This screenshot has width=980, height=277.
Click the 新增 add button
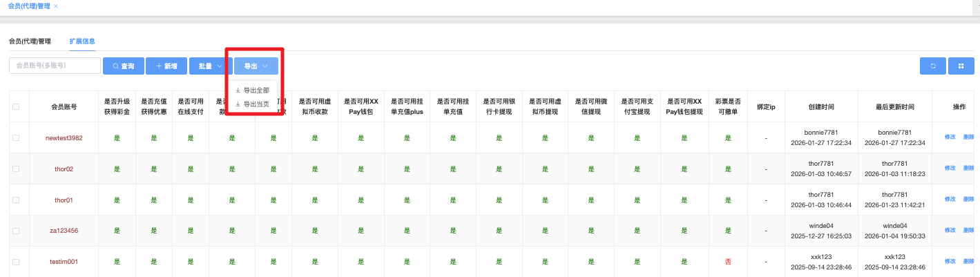tap(166, 66)
